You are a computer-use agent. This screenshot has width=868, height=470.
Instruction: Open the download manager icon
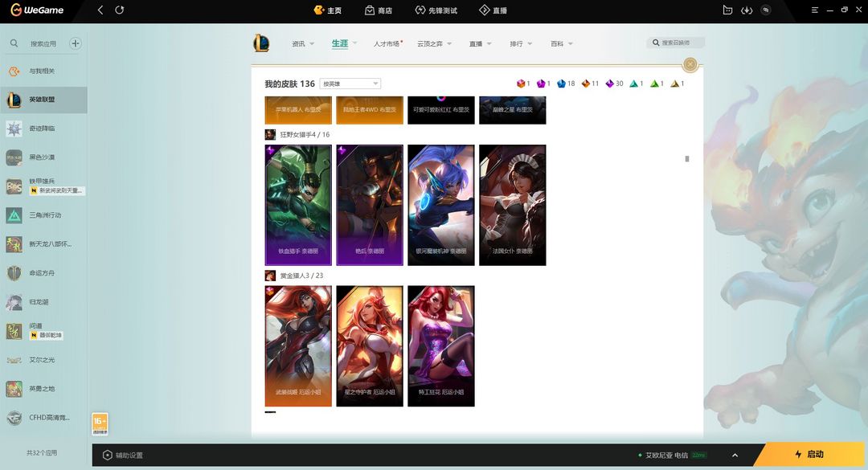tap(747, 10)
